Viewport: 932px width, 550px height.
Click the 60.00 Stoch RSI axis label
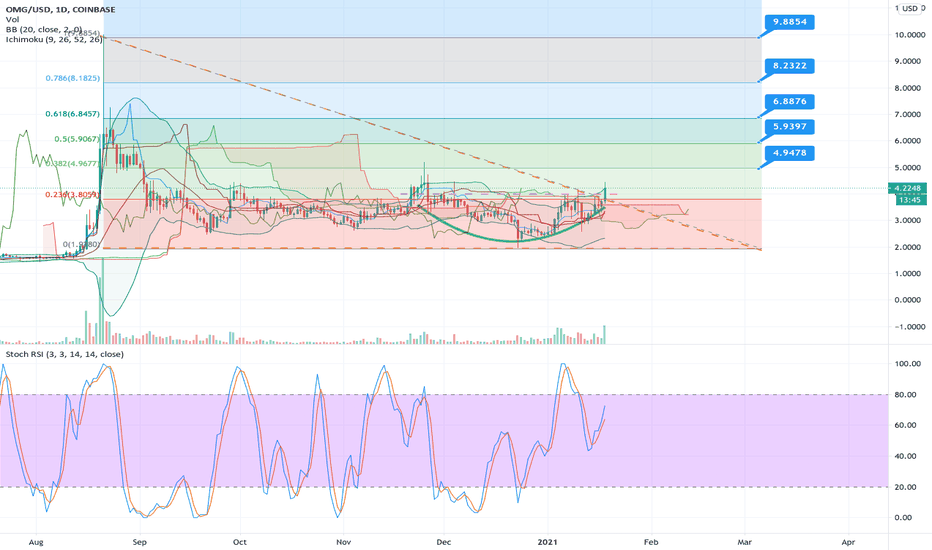tap(903, 425)
